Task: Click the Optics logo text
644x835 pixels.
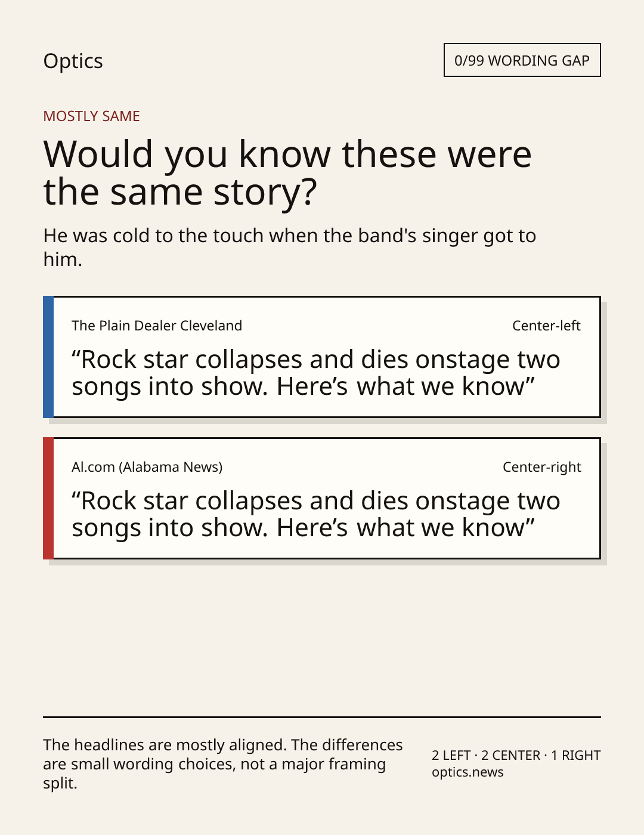Action: click(x=73, y=61)
